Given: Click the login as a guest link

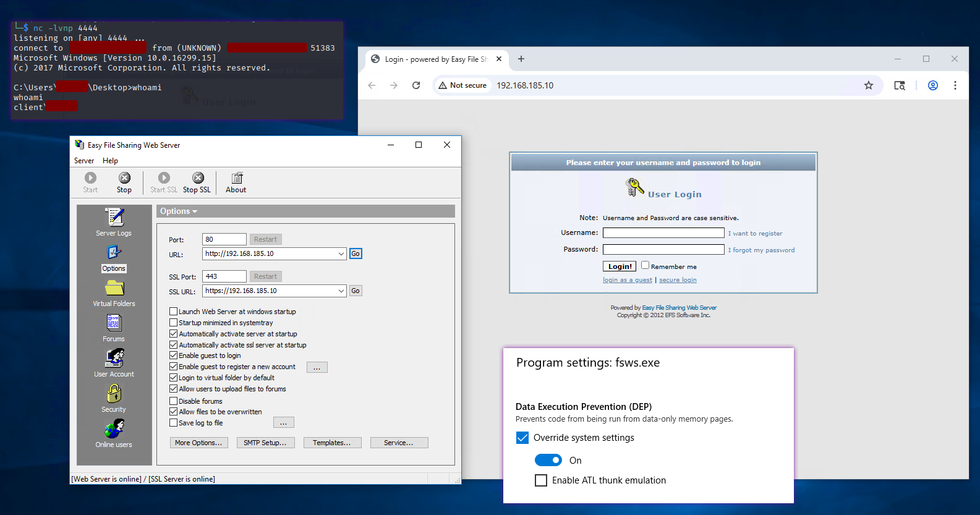Looking at the screenshot, I should 628,280.
